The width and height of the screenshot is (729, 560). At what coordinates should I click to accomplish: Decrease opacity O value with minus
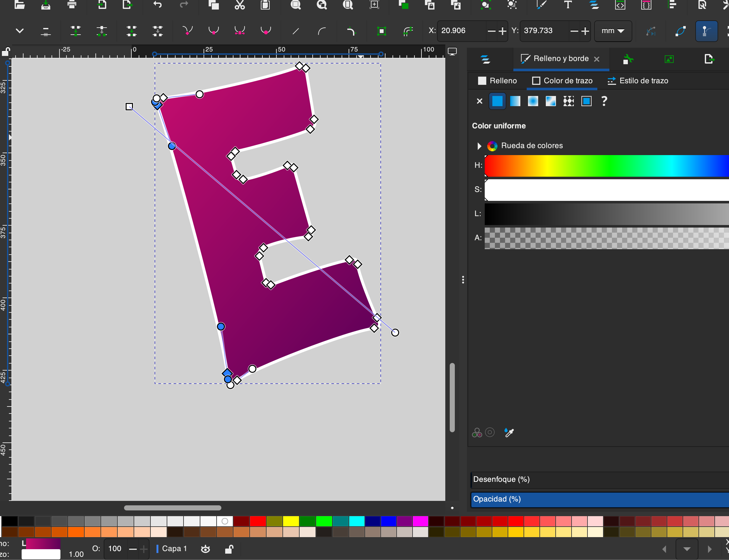click(x=133, y=549)
